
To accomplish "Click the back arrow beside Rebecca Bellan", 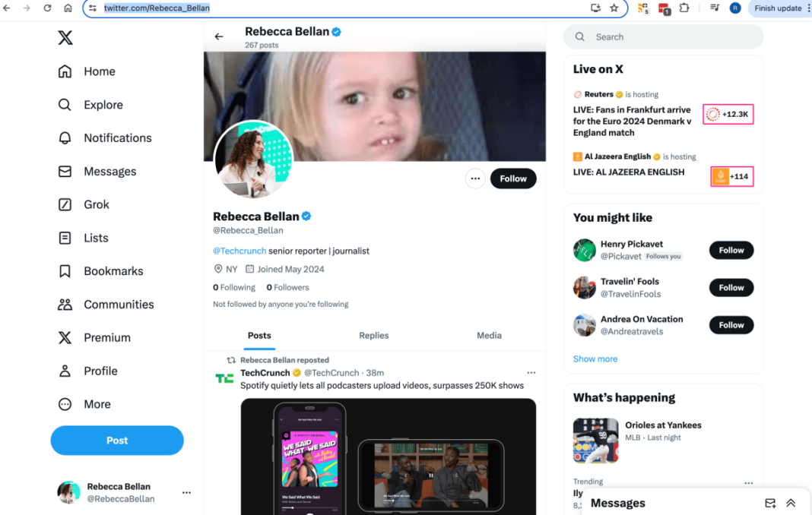I will 219,36.
